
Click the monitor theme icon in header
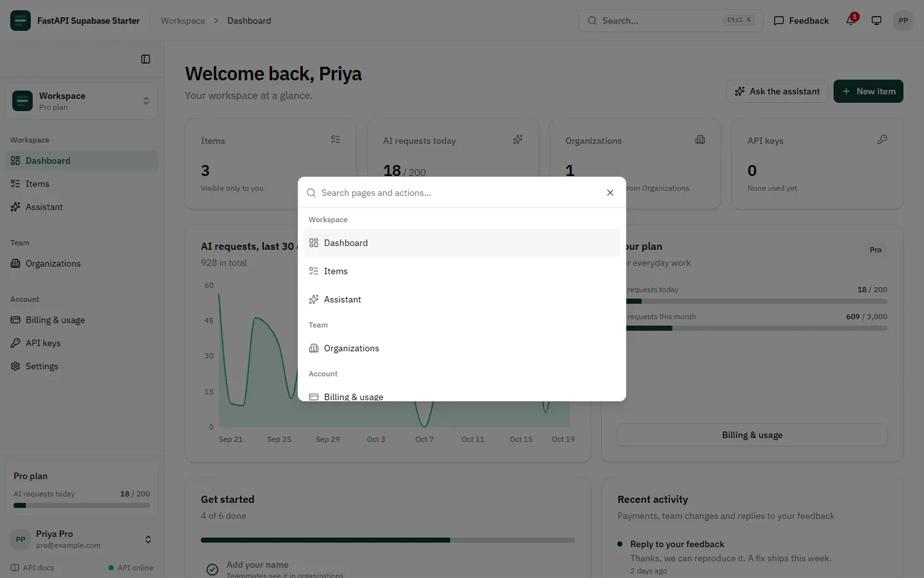(877, 21)
